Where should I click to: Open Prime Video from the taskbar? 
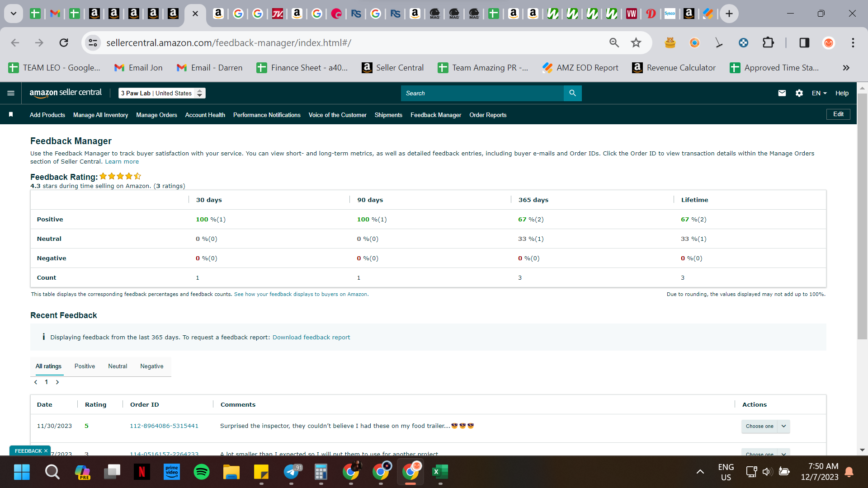pos(172,472)
